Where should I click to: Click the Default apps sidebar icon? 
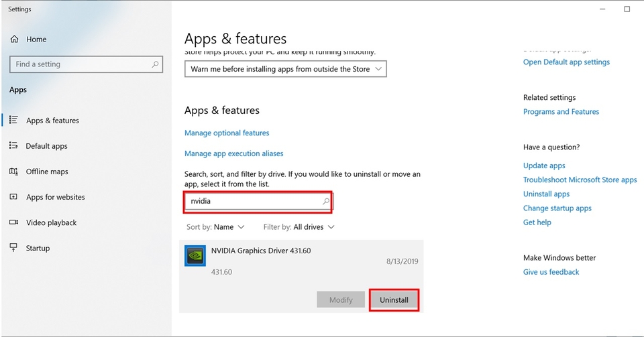(13, 145)
